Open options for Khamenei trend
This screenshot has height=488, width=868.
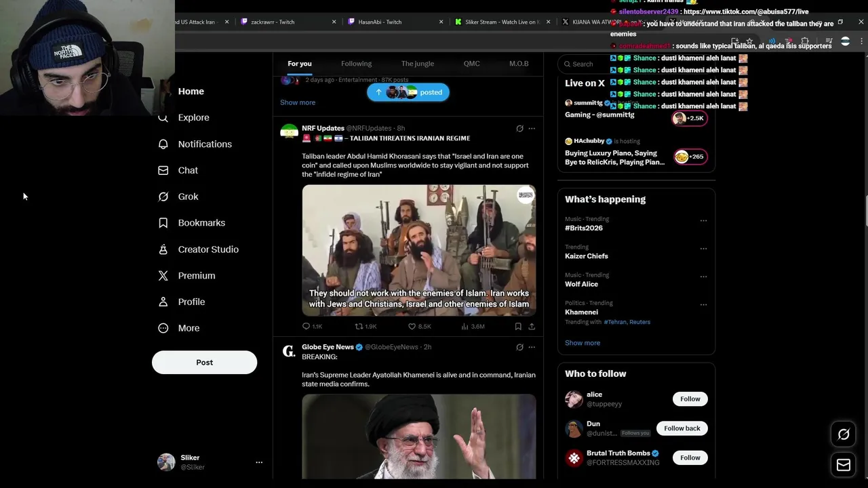[703, 305]
